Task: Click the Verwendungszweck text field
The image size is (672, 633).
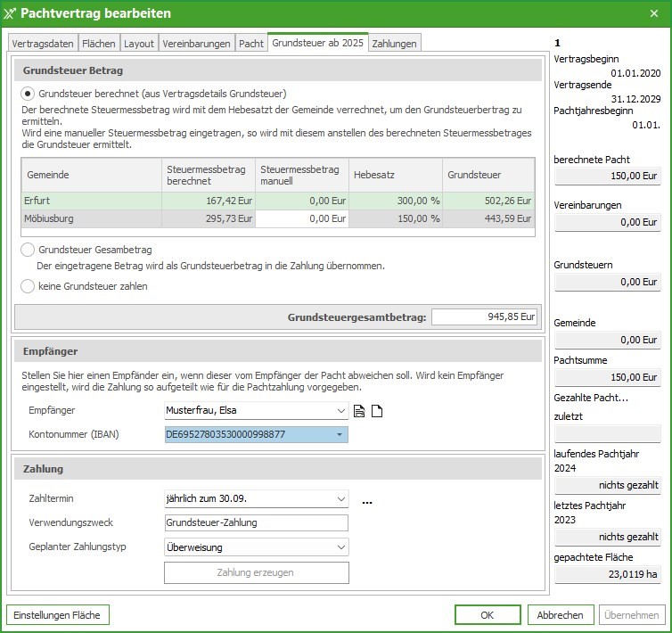Action: pyautogui.click(x=256, y=523)
